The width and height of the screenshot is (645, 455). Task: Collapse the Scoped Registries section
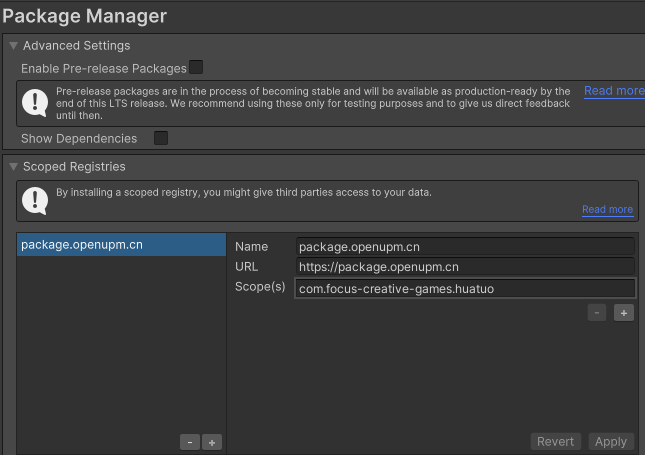click(13, 166)
